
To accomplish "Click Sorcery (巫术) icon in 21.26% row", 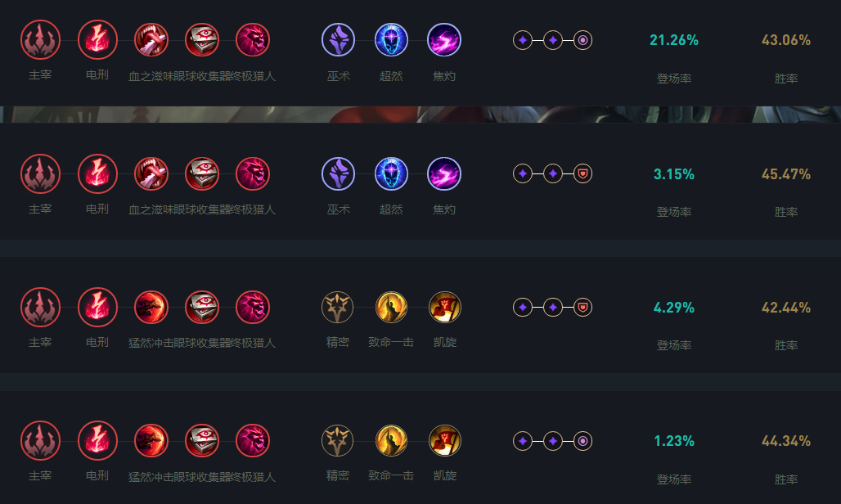I will pos(338,39).
